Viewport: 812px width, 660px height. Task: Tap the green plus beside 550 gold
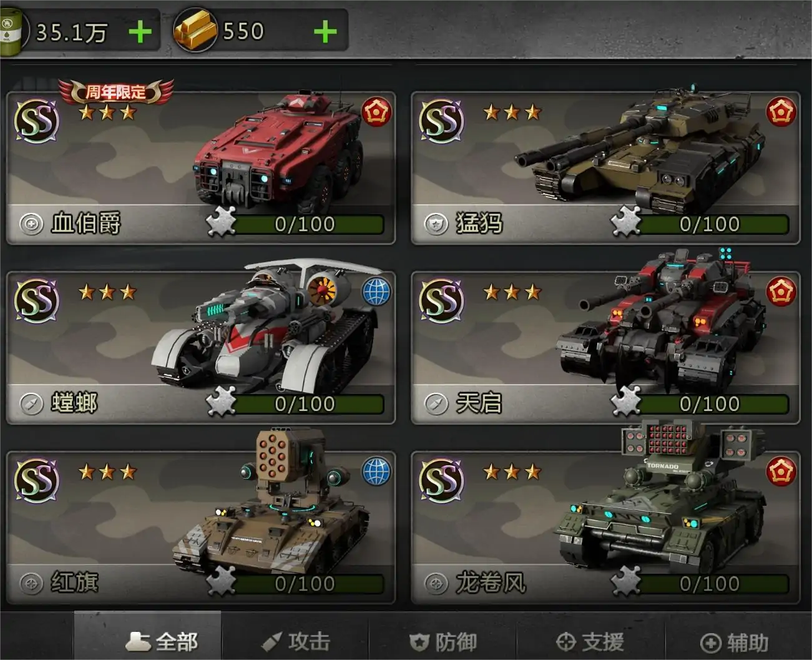(325, 32)
